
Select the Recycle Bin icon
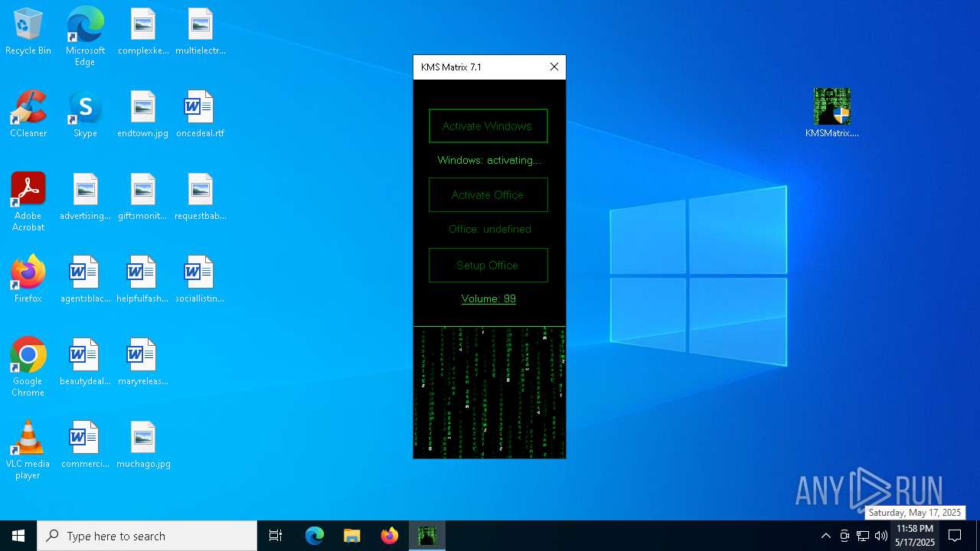pos(28,32)
